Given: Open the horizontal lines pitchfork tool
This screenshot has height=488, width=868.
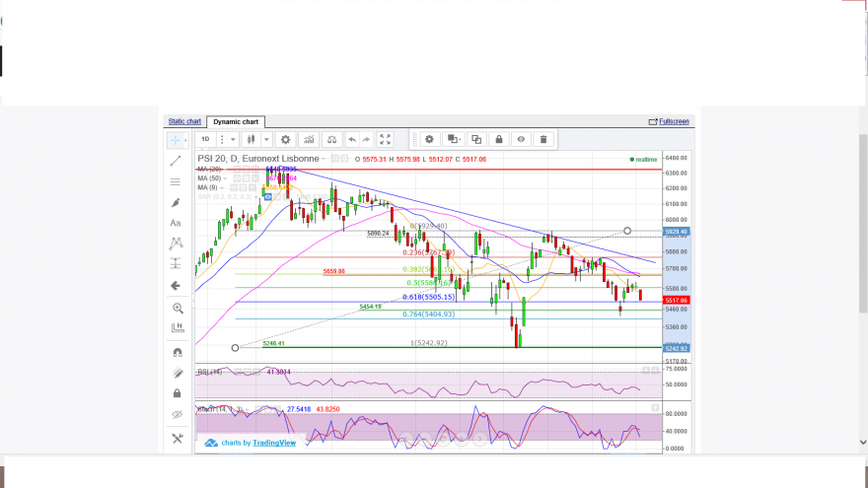Looking at the screenshot, I should tap(176, 181).
